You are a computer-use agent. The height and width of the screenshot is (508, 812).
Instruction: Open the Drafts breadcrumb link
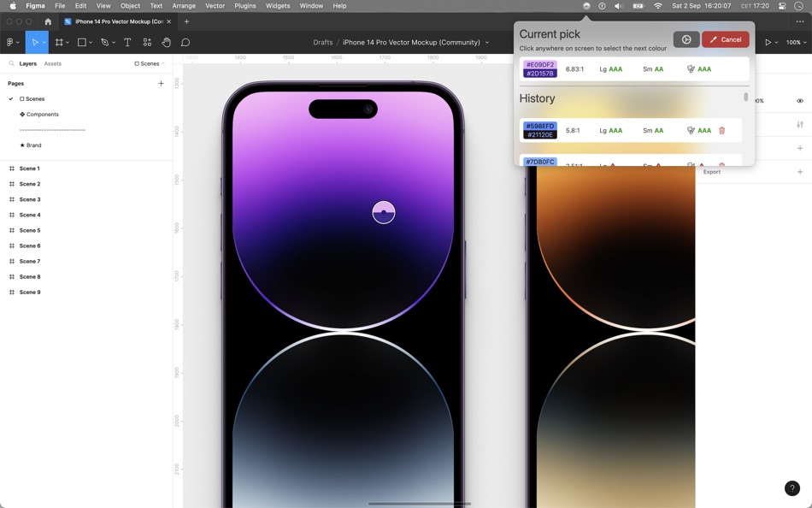tap(322, 43)
